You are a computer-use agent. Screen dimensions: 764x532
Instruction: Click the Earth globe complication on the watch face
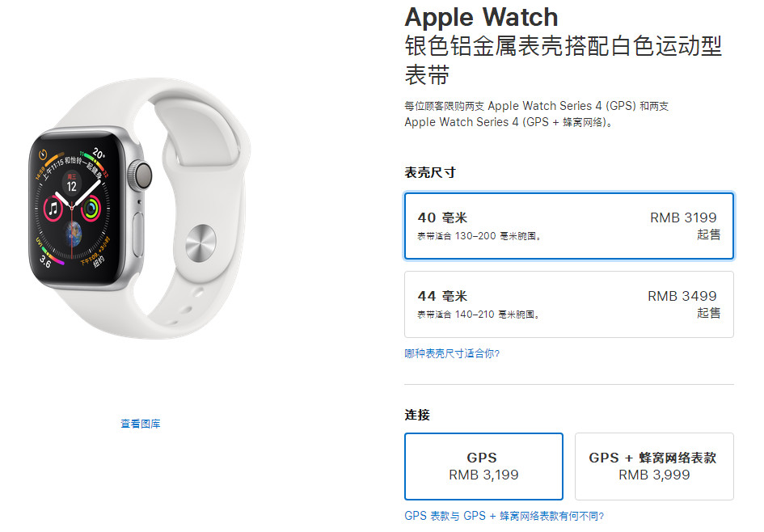tap(74, 233)
